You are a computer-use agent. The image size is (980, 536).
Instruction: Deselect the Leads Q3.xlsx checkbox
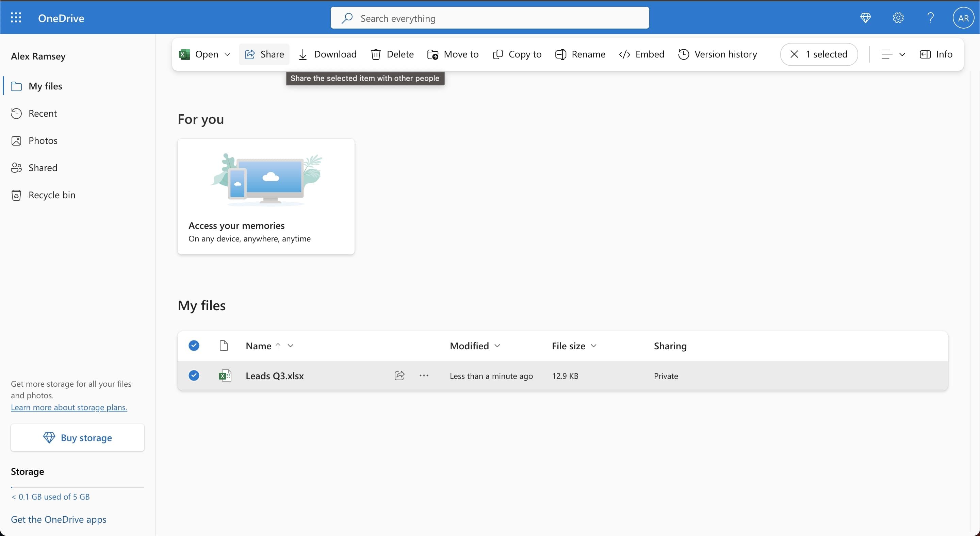pos(194,375)
